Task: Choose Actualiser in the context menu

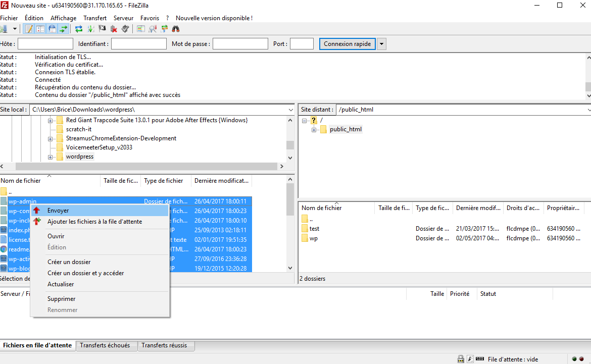Action: coord(100,284)
